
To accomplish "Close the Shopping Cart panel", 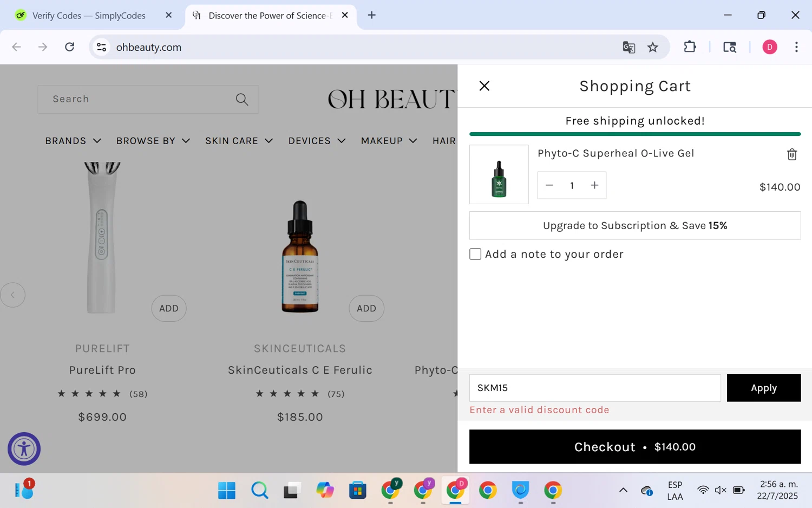I will click(x=484, y=86).
